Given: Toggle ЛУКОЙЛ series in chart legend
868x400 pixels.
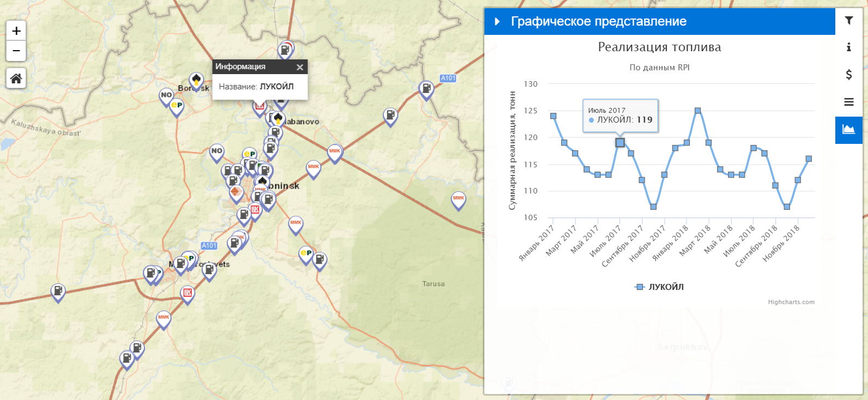Looking at the screenshot, I should 659,287.
